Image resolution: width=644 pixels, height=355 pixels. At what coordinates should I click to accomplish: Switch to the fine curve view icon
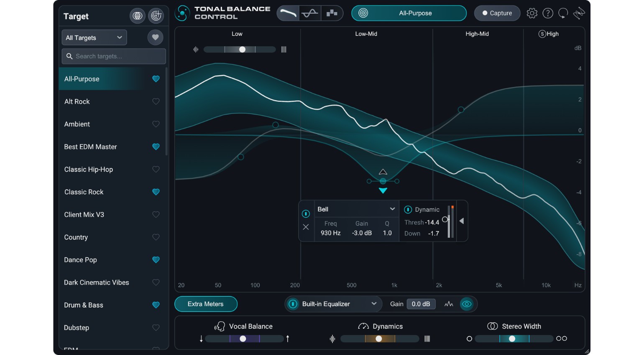pos(310,13)
